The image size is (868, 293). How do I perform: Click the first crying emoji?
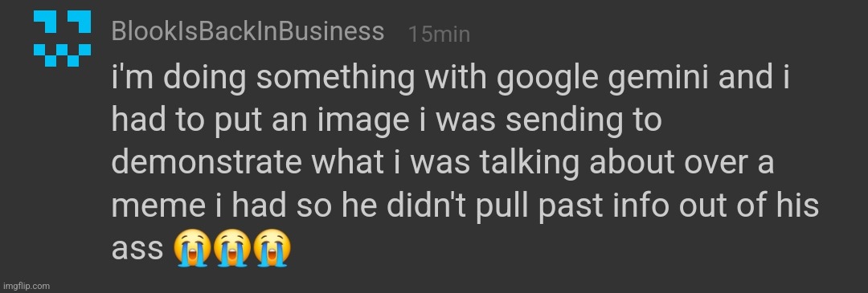pos(191,248)
